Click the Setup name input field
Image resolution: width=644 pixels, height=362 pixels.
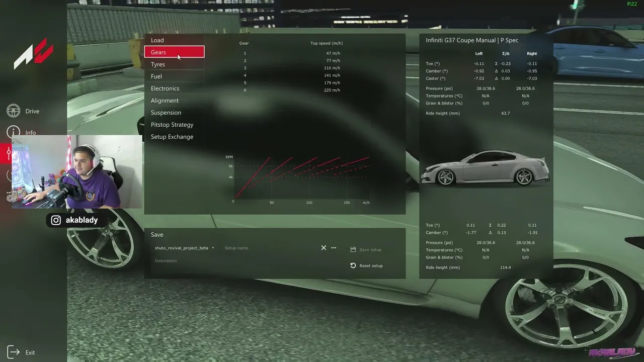click(271, 248)
